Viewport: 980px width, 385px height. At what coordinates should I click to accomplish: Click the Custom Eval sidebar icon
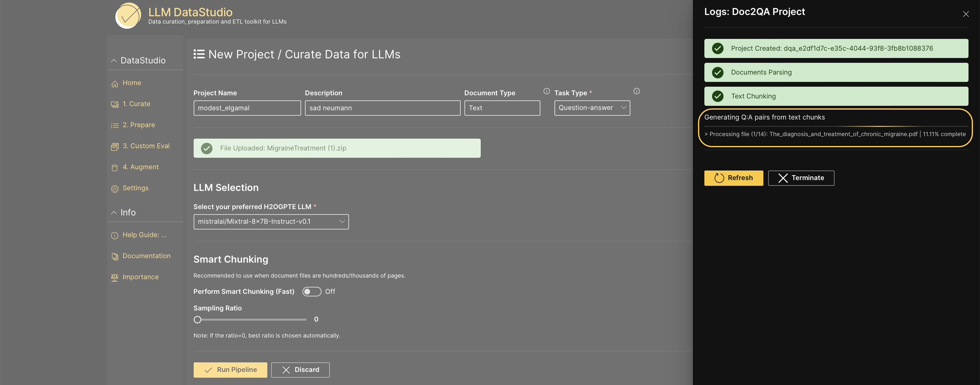point(115,147)
